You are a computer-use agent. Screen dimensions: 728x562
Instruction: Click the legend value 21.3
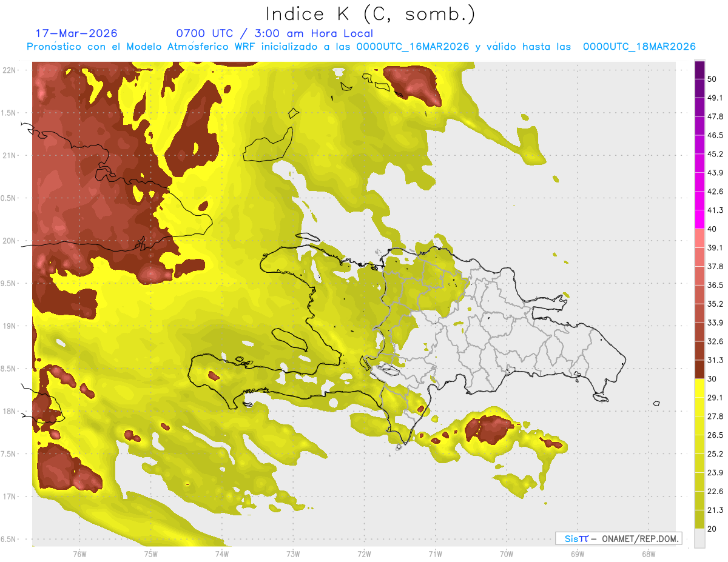point(715,510)
